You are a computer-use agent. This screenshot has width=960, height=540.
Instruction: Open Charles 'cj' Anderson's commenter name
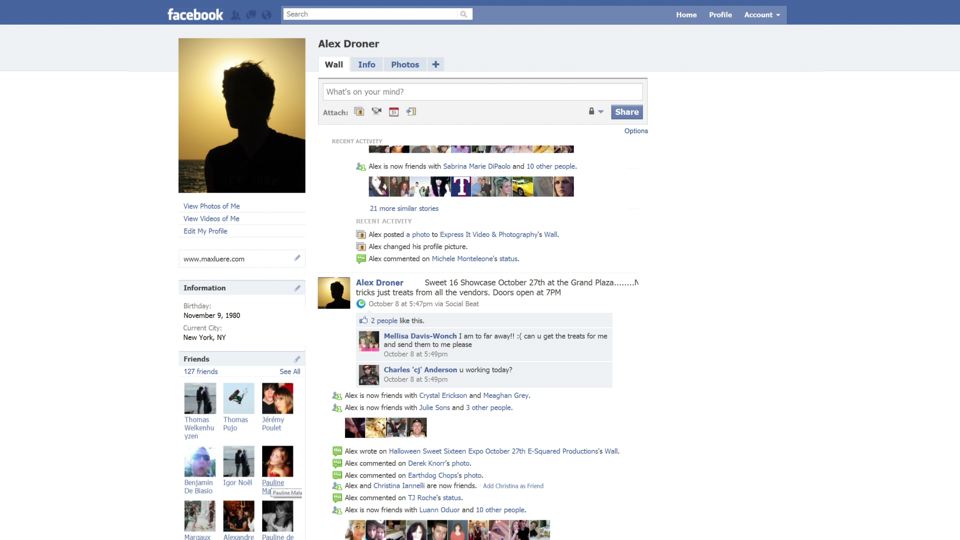(x=420, y=370)
